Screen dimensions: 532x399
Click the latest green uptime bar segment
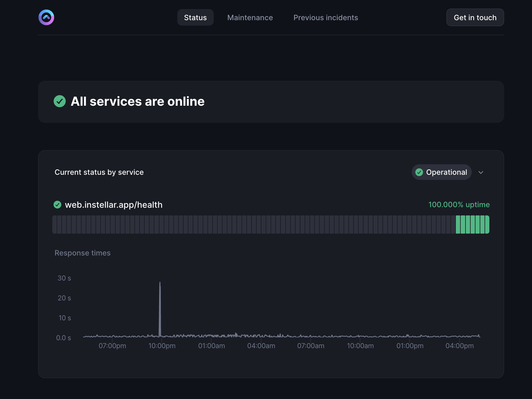[487, 225]
